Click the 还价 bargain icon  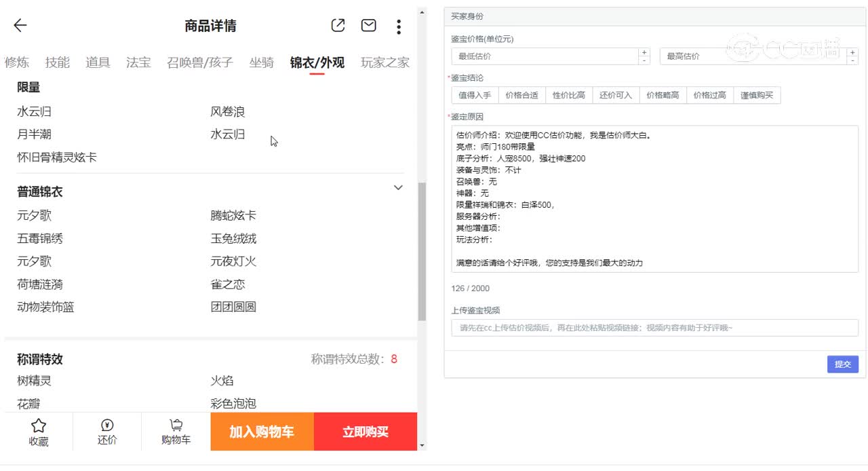[x=106, y=431]
